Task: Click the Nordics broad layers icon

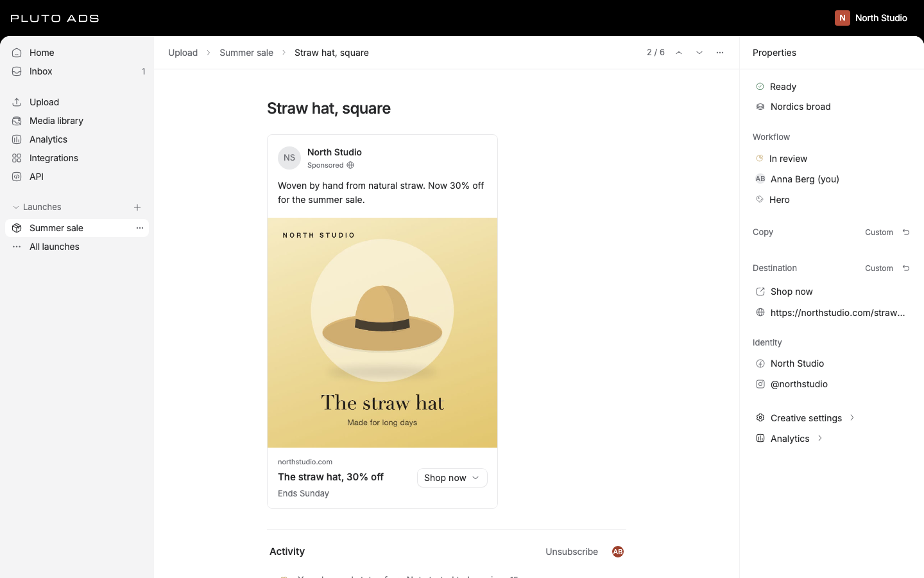Action: [x=760, y=107]
